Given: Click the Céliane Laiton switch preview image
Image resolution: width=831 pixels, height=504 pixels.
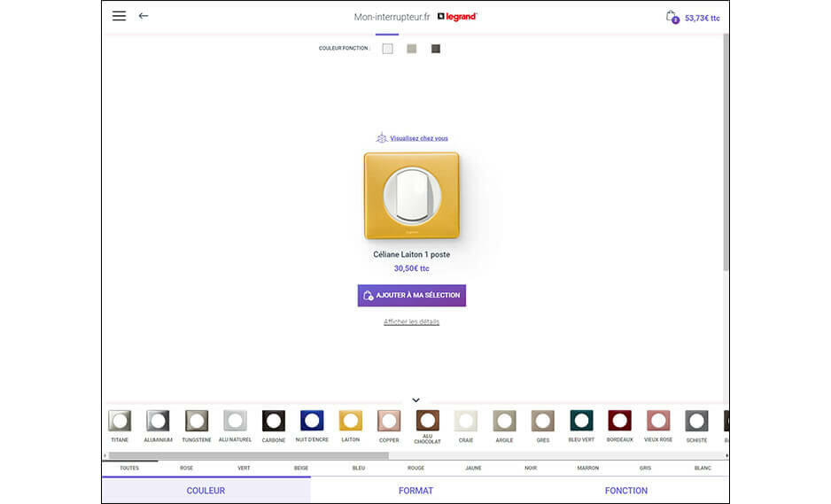Looking at the screenshot, I should tap(412, 196).
